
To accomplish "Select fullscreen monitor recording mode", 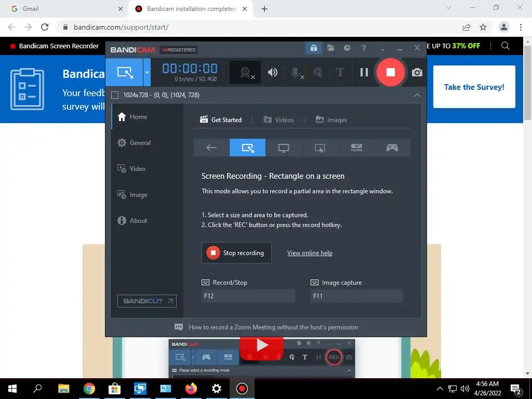I will (284, 148).
